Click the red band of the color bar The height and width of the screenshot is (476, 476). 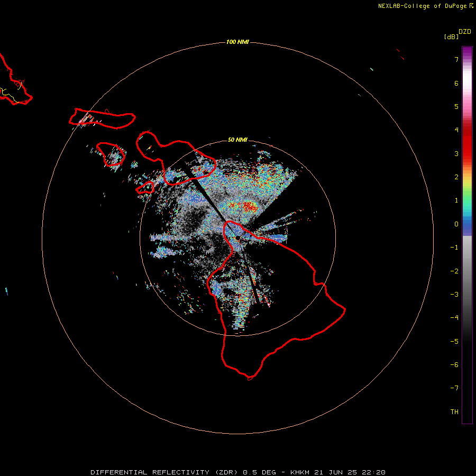(467, 141)
